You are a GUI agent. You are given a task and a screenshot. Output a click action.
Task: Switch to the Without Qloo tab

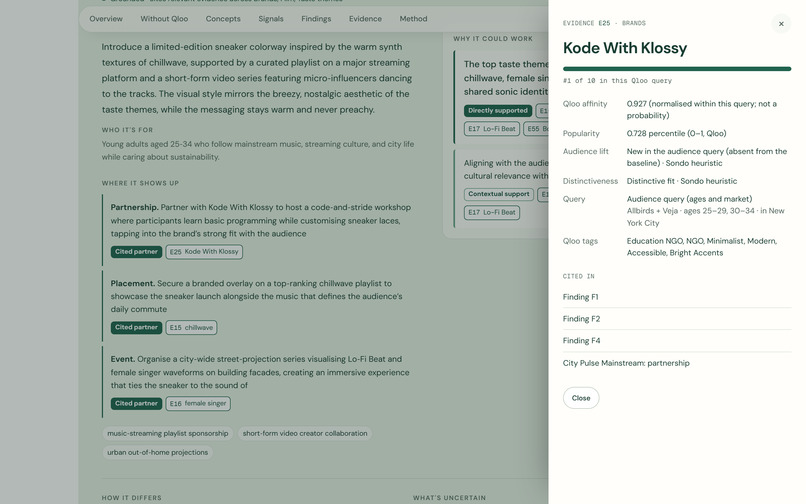[x=164, y=19]
